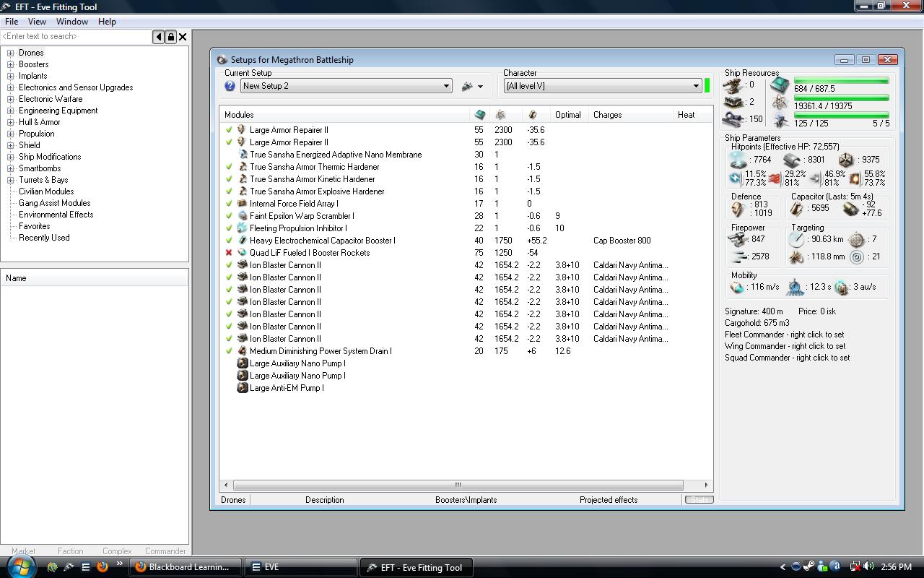The image size is (924, 578).
Task: Click the CPU column header icon
Action: click(x=480, y=115)
